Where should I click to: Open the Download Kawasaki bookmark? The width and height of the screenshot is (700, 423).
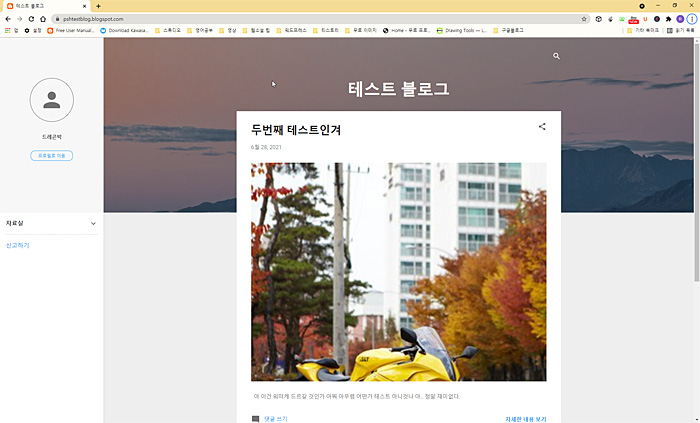point(125,31)
